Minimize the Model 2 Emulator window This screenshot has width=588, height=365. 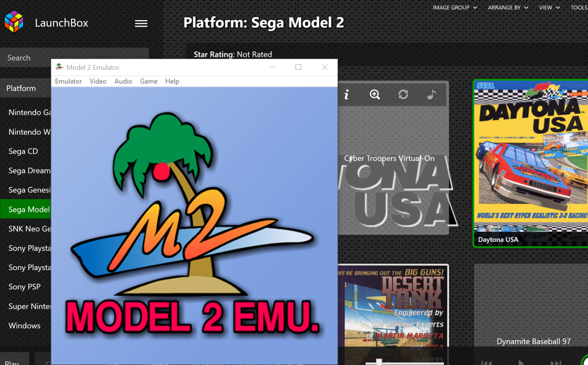point(272,67)
